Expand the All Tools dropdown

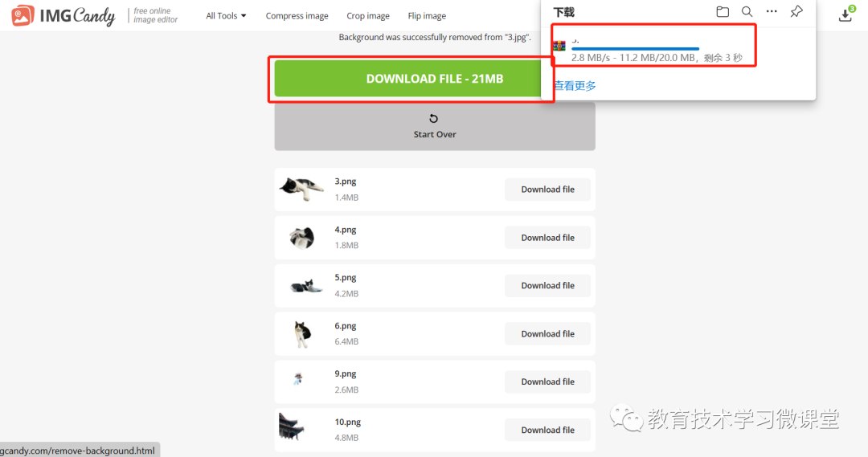pos(226,16)
